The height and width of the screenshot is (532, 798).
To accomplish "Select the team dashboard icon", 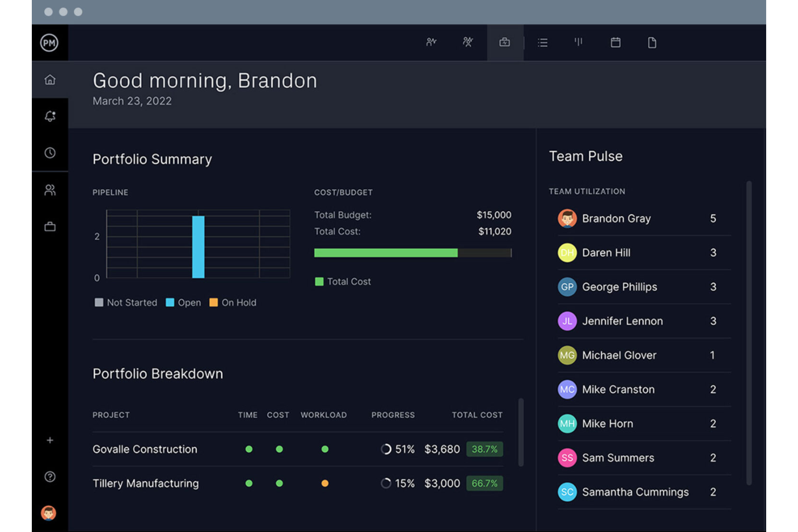I will [x=468, y=43].
